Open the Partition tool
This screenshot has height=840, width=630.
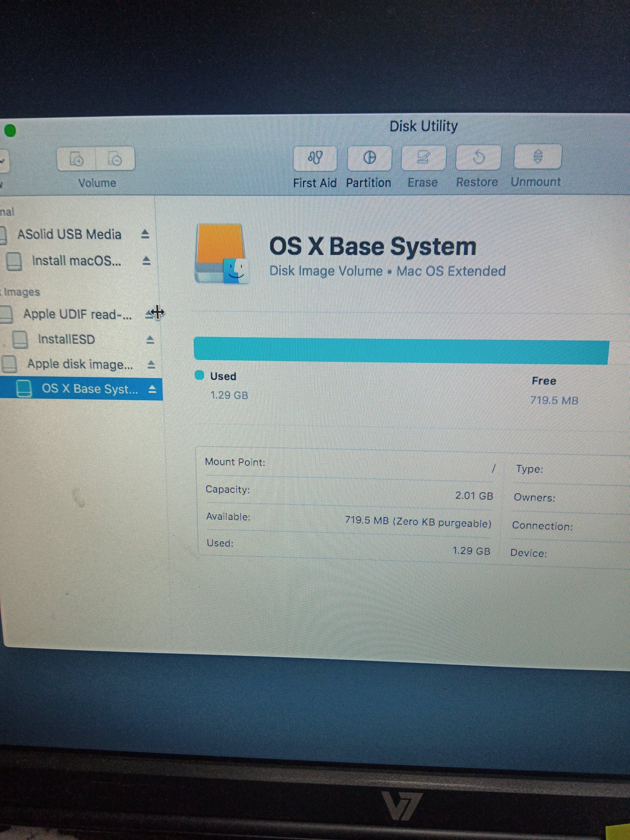pyautogui.click(x=370, y=157)
